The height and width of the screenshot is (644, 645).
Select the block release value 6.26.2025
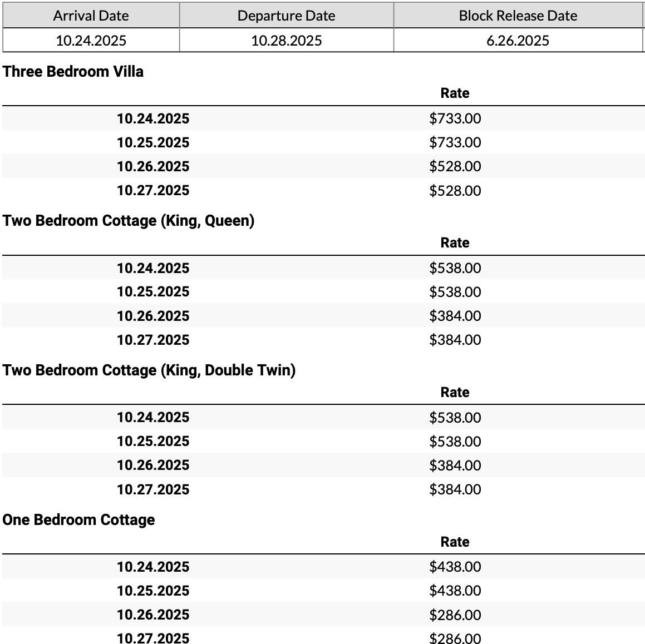[518, 41]
